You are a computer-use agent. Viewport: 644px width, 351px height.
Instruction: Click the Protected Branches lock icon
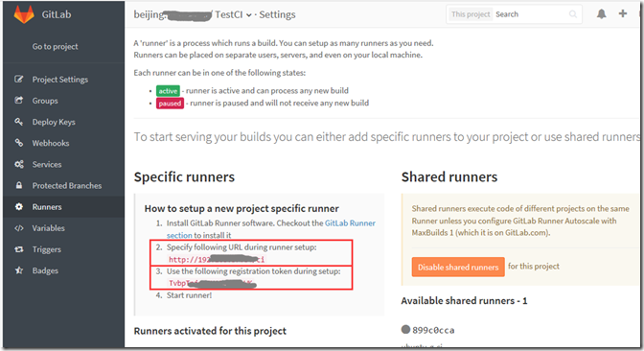[19, 185]
